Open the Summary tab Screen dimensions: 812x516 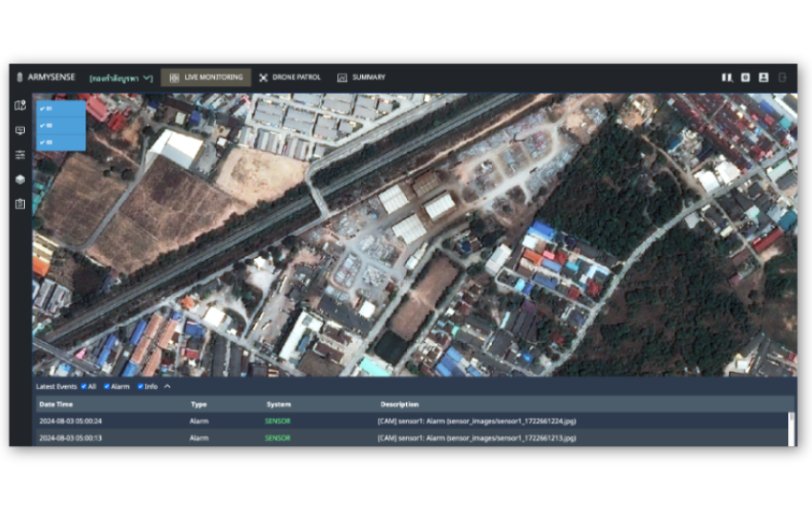click(361, 77)
